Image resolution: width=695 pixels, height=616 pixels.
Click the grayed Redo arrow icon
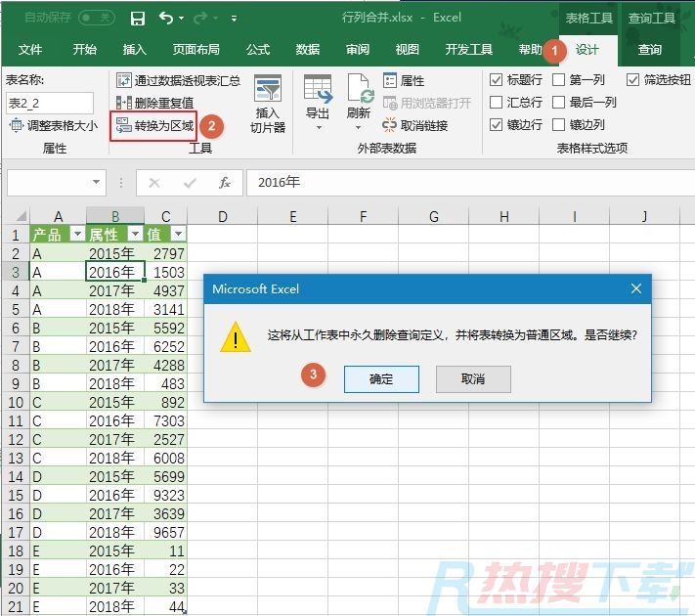[200, 18]
